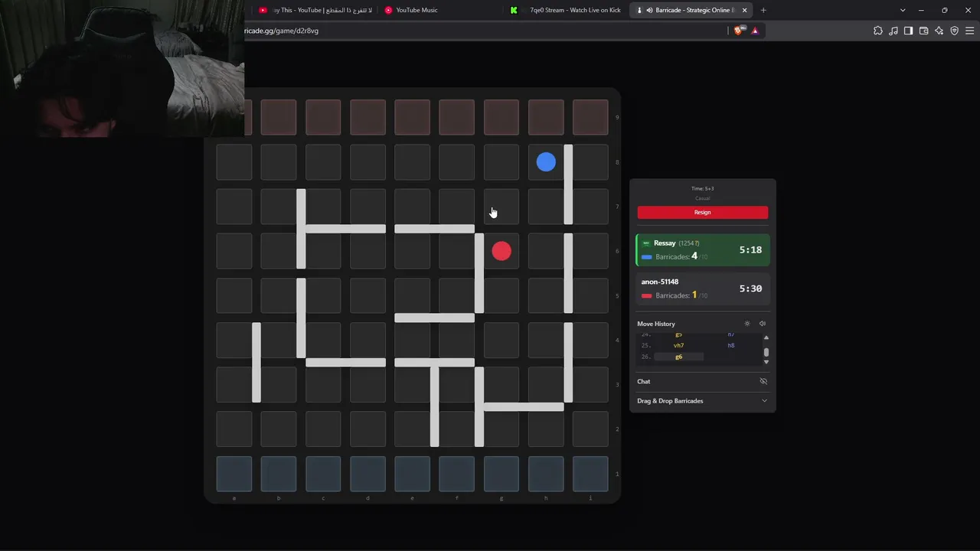
Task: Click the anon-51148 clock showing 5:30
Action: [750, 289]
